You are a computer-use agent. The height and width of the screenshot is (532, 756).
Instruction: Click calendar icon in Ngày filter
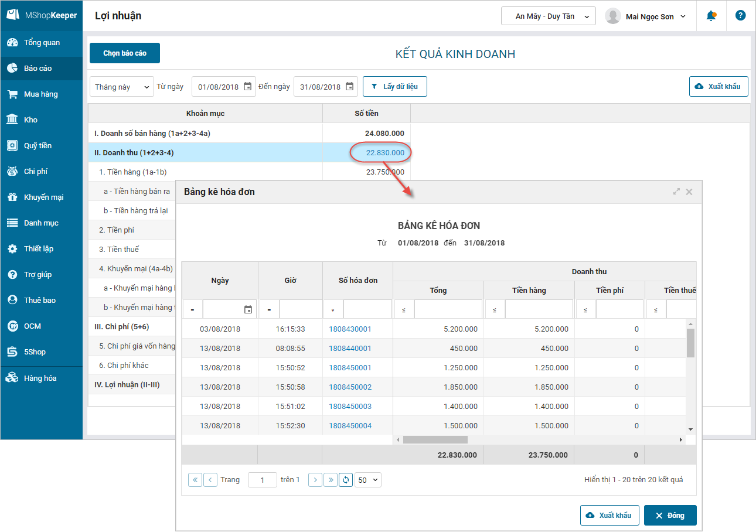(248, 309)
